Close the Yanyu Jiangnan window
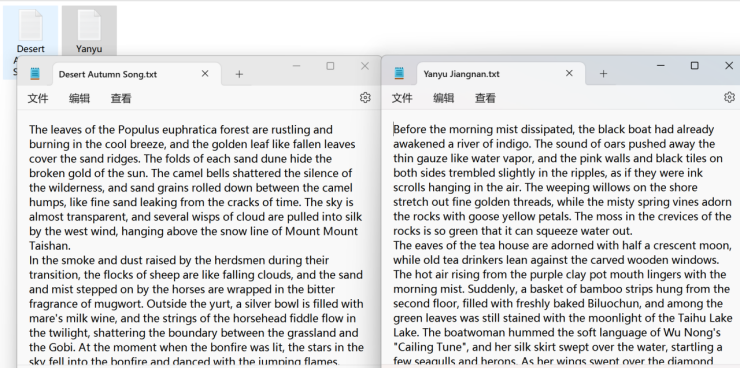The height and width of the screenshot is (368, 741). (729, 66)
